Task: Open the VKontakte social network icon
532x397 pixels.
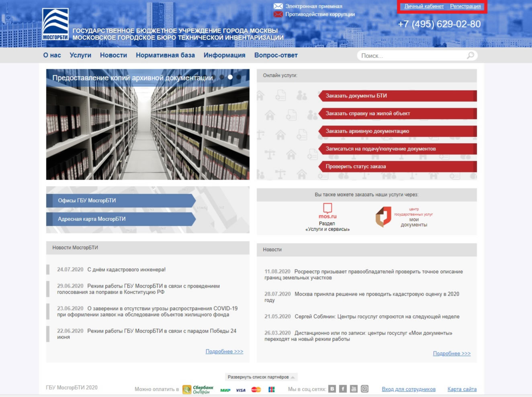Action: pos(332,389)
